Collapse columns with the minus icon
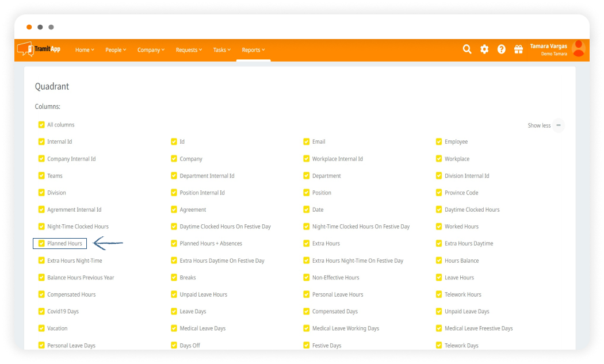Screen dimensions: 604x364 pos(559,125)
